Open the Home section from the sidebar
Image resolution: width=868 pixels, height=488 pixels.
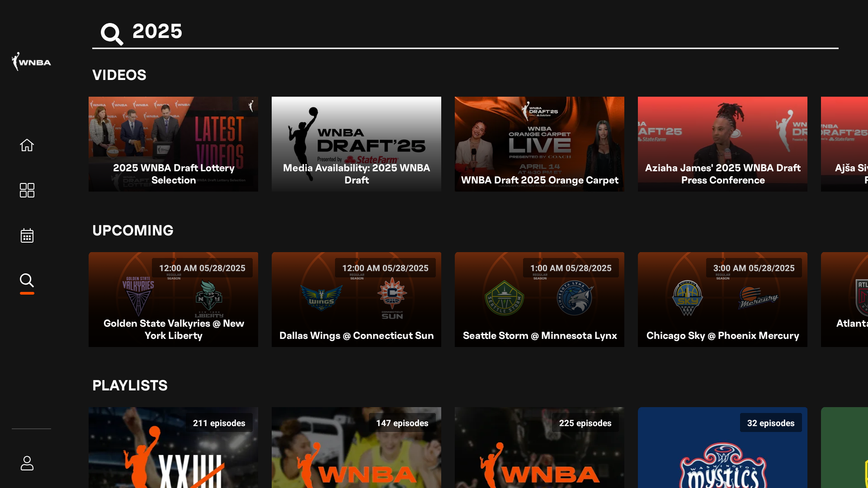click(x=27, y=145)
